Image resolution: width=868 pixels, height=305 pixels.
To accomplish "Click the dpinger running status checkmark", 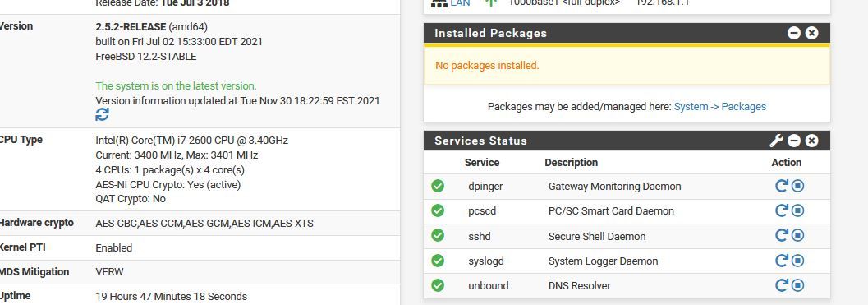I will click(438, 186).
